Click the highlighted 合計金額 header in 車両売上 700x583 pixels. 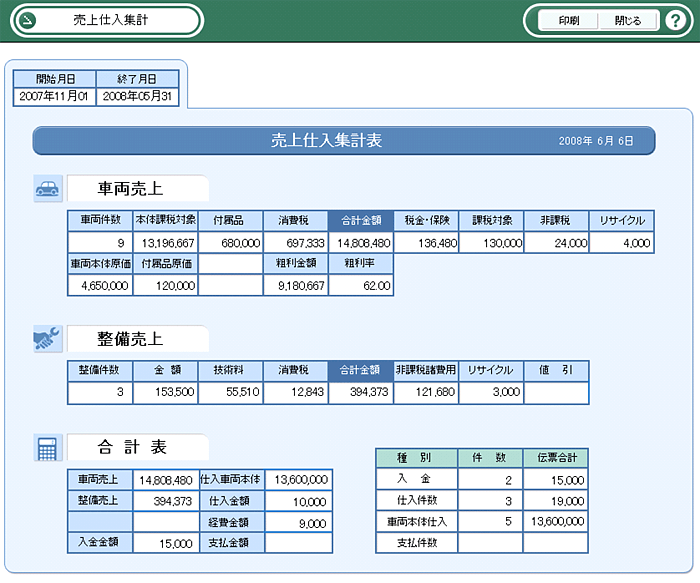[x=360, y=221]
